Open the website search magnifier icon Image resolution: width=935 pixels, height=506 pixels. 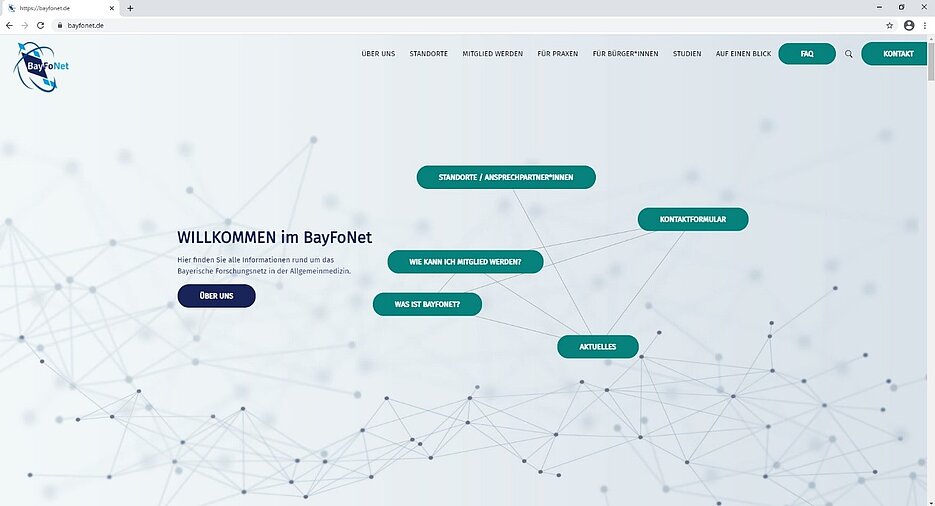point(849,54)
